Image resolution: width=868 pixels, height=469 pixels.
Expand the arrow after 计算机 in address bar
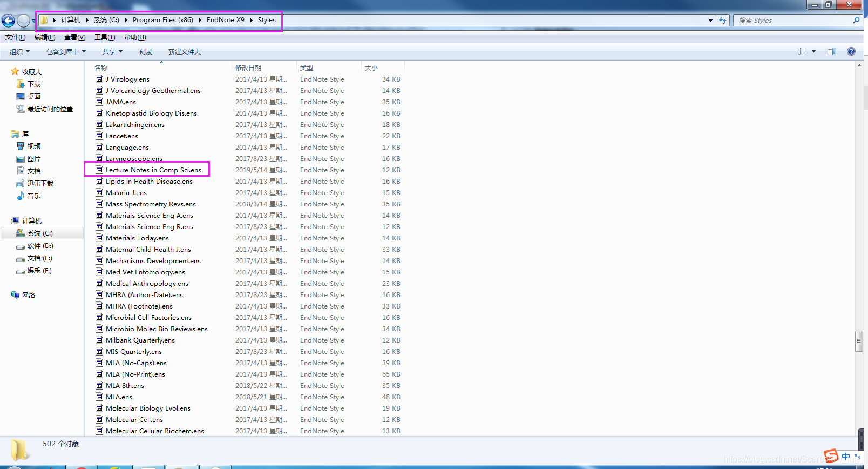pos(87,20)
